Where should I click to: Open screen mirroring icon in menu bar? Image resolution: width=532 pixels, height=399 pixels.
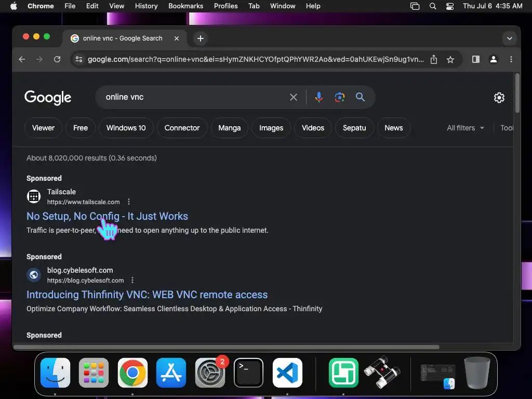click(x=415, y=6)
